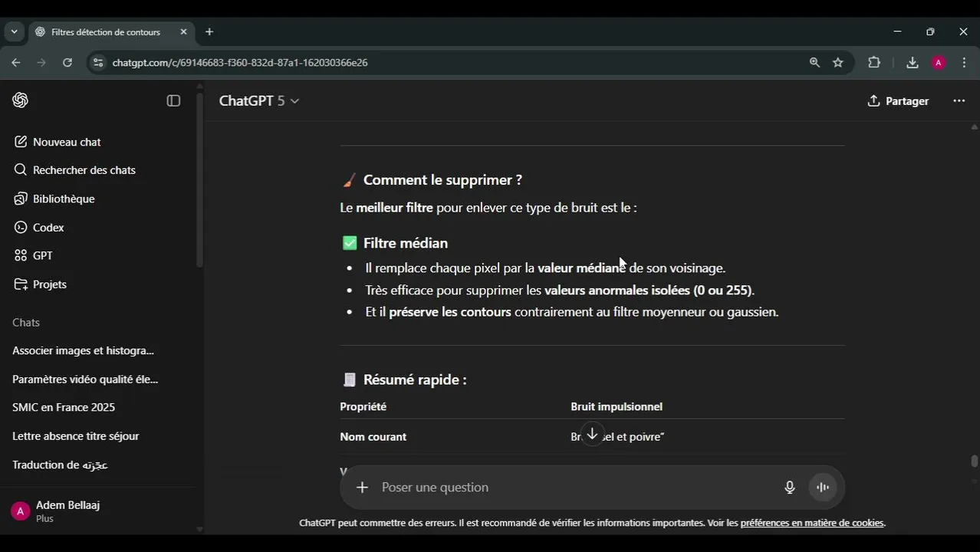Open the three-dot conversation options menu
This screenshot has height=552, width=980.
coord(959,101)
